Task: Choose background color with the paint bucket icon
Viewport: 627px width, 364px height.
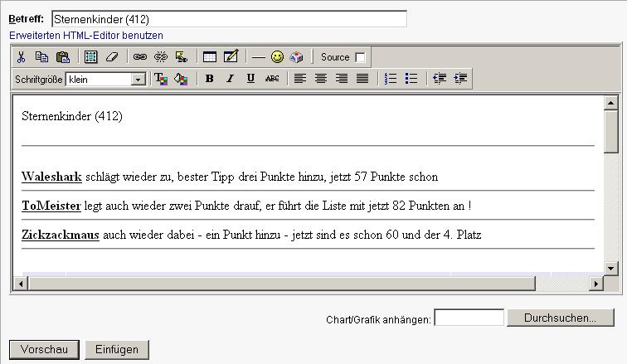Action: [x=181, y=79]
